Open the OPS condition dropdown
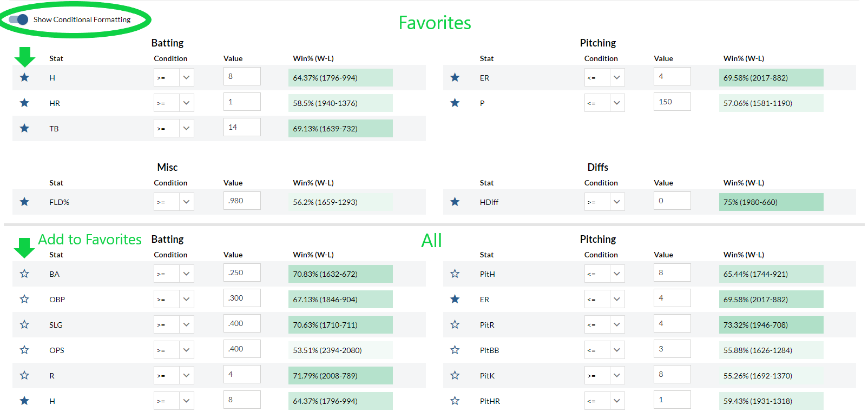 [174, 350]
